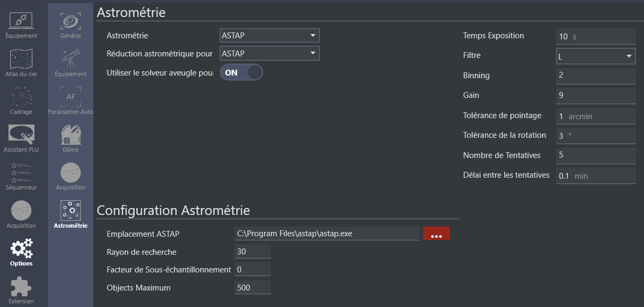Expand the Astrométrie solver dropdown
This screenshot has width=644, height=307.
pos(269,36)
